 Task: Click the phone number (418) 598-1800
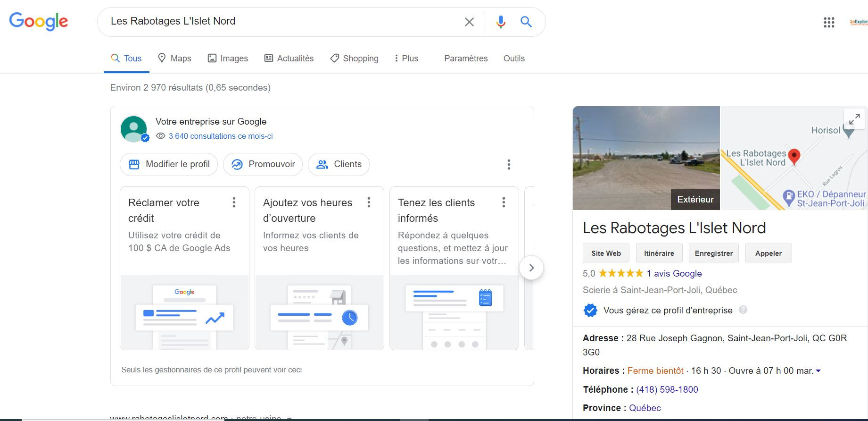click(x=667, y=389)
